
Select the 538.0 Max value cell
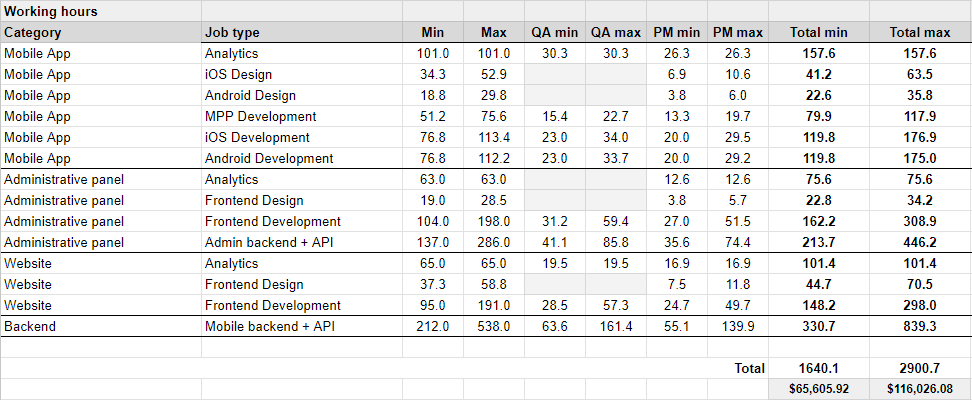pyautogui.click(x=494, y=326)
